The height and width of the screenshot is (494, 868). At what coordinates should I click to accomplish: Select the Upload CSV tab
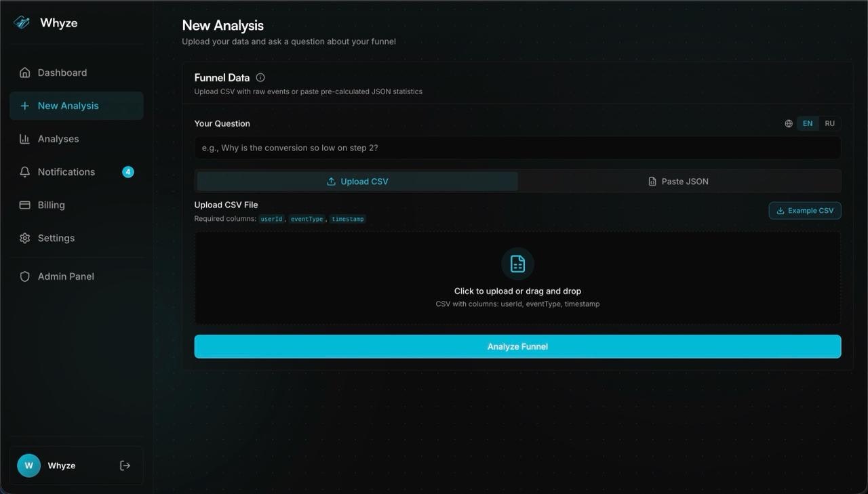(x=357, y=181)
